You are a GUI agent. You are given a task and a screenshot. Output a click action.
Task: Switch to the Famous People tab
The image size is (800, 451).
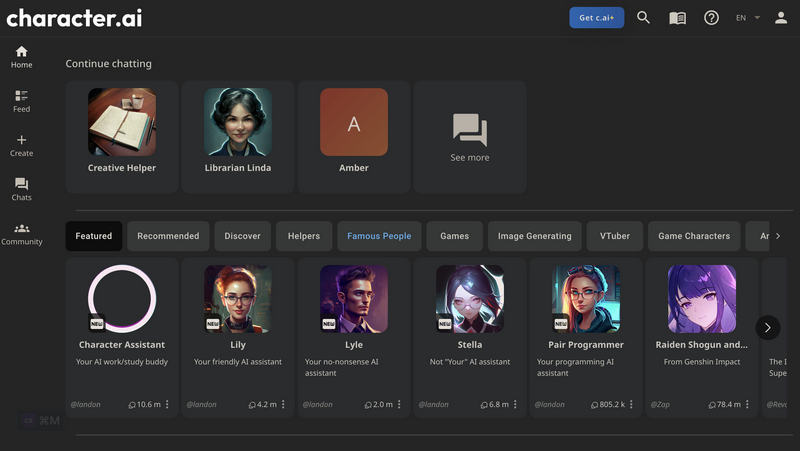coord(379,236)
